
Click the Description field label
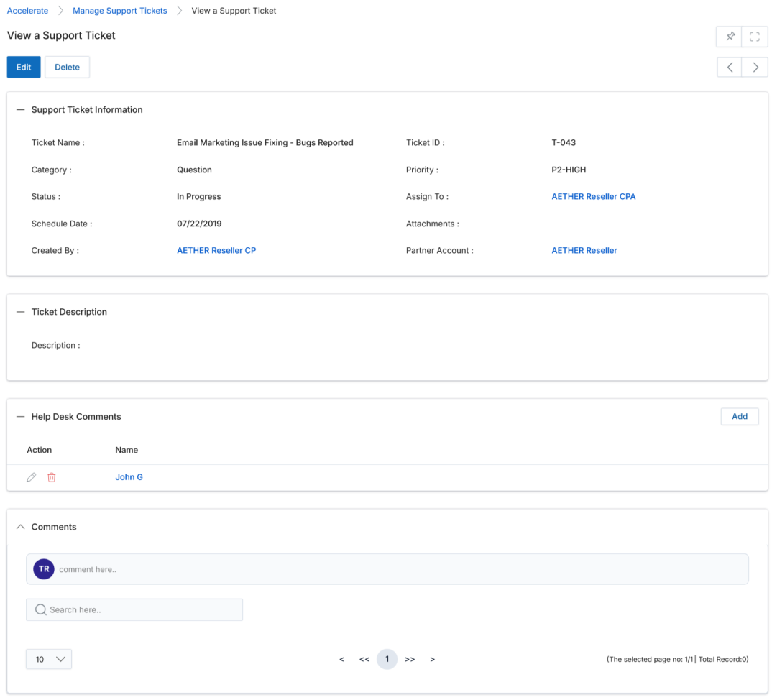pyautogui.click(x=55, y=345)
